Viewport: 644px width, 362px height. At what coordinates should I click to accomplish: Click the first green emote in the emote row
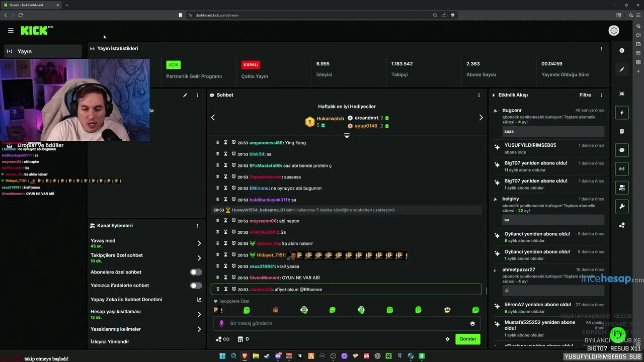247,310
